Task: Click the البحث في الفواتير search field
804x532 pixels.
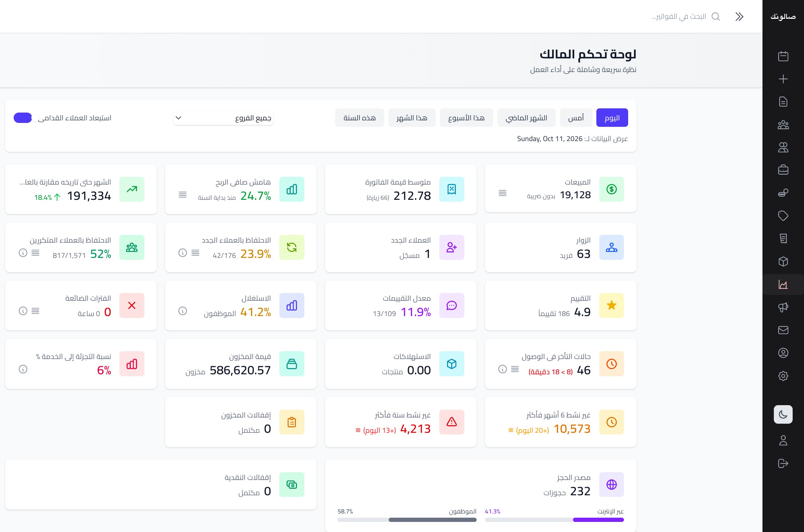Action: [679, 17]
